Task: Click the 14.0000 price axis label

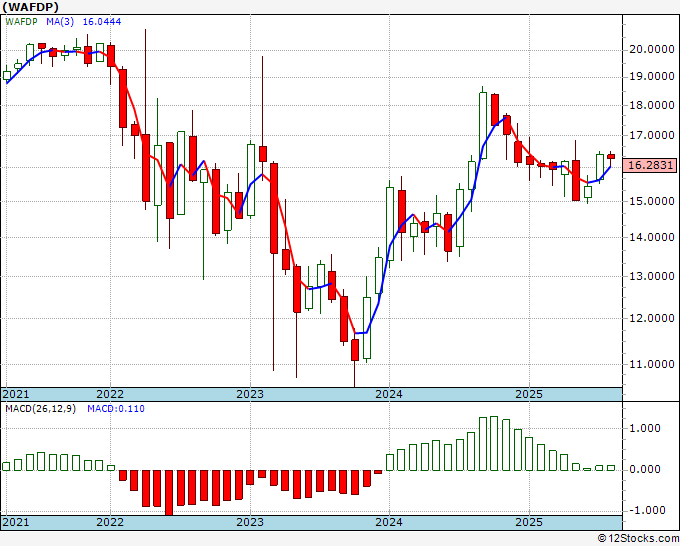Action: 652,237
